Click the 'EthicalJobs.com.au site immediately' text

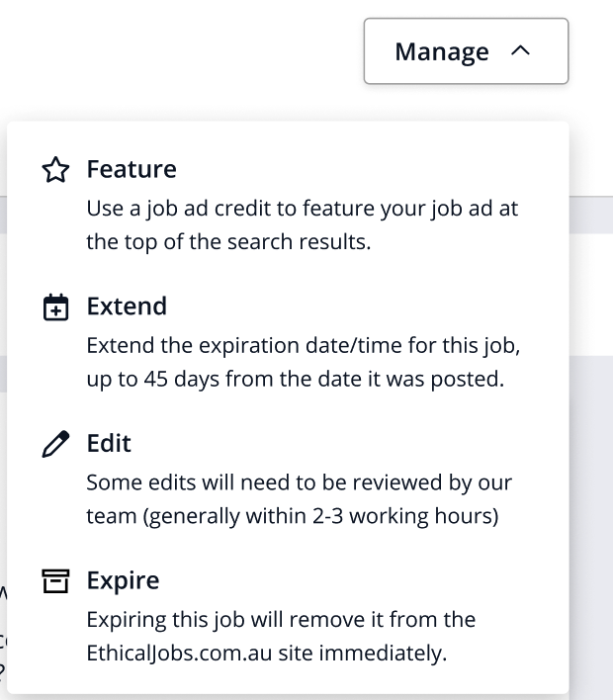[x=267, y=653]
